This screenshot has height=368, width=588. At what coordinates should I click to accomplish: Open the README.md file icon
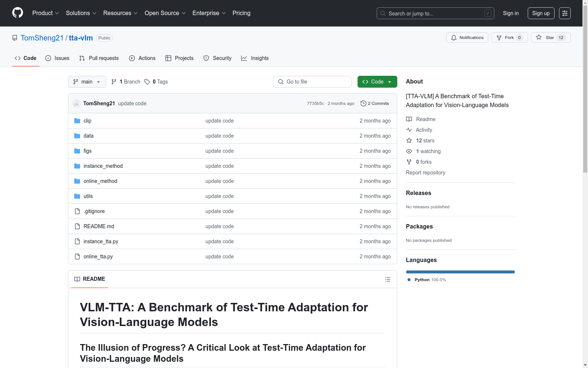point(77,226)
